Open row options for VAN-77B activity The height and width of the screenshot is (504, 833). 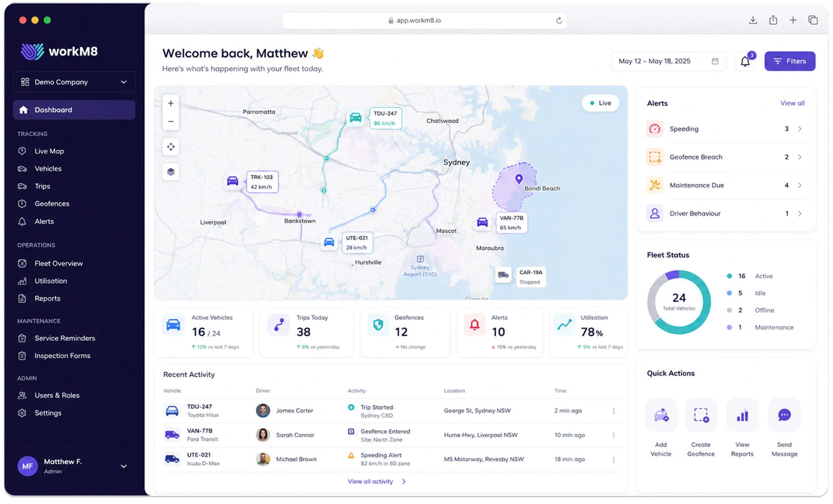[614, 435]
